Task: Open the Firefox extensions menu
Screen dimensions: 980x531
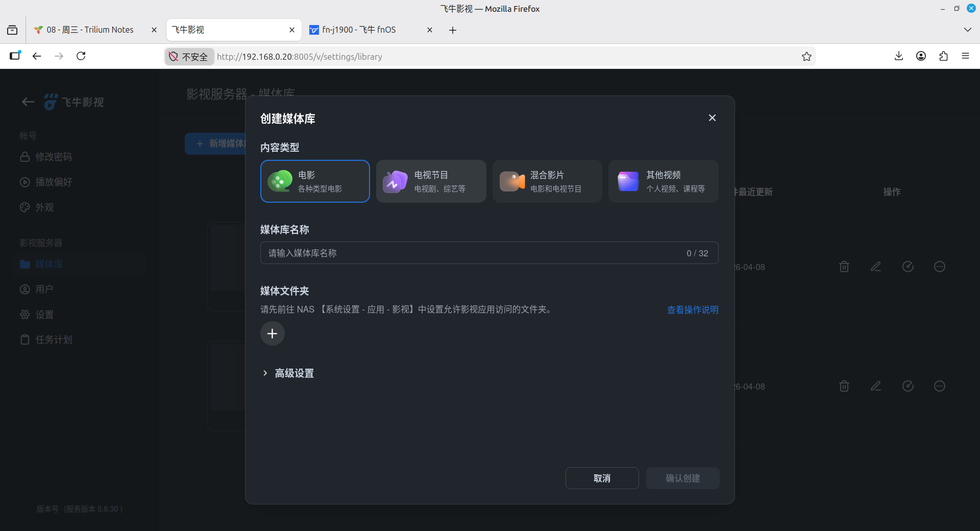Action: (943, 56)
